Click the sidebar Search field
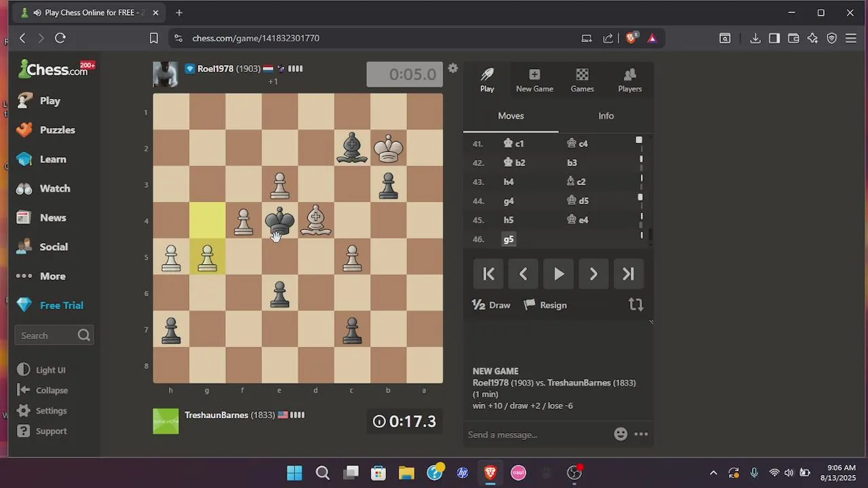 point(54,335)
